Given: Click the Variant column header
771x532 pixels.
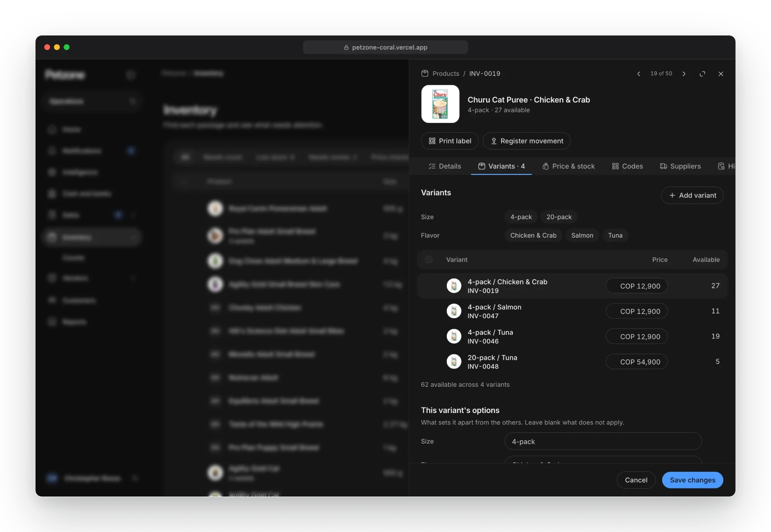Looking at the screenshot, I should point(457,260).
